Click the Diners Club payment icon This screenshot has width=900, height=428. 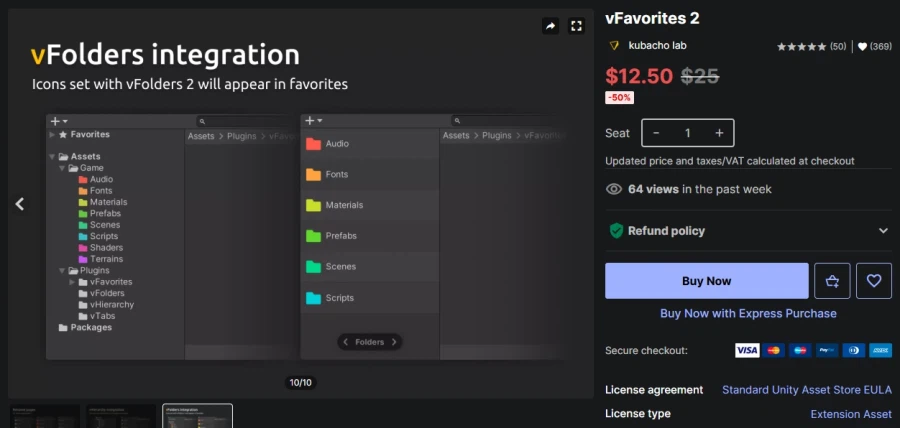(854, 351)
